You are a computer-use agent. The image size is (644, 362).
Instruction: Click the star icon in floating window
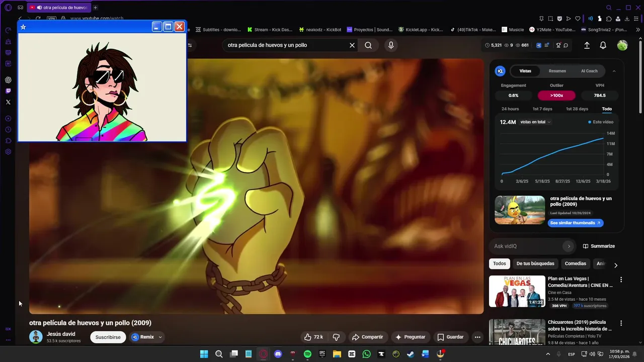coord(23,27)
